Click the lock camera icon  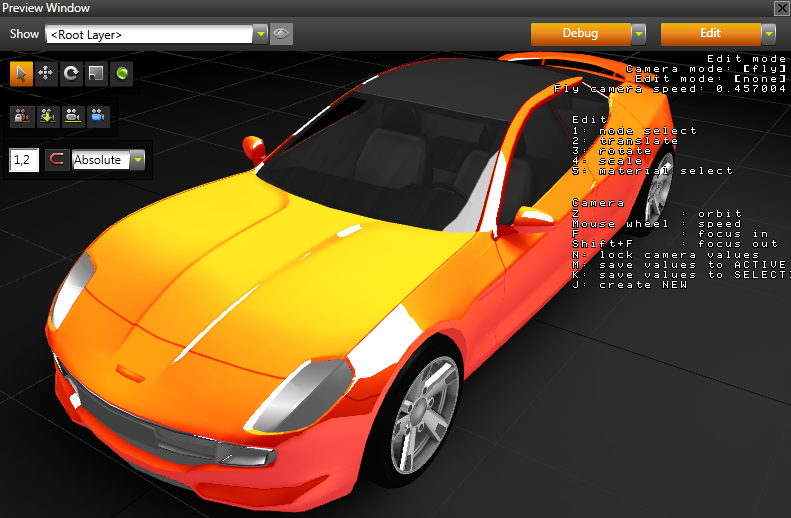[21, 116]
